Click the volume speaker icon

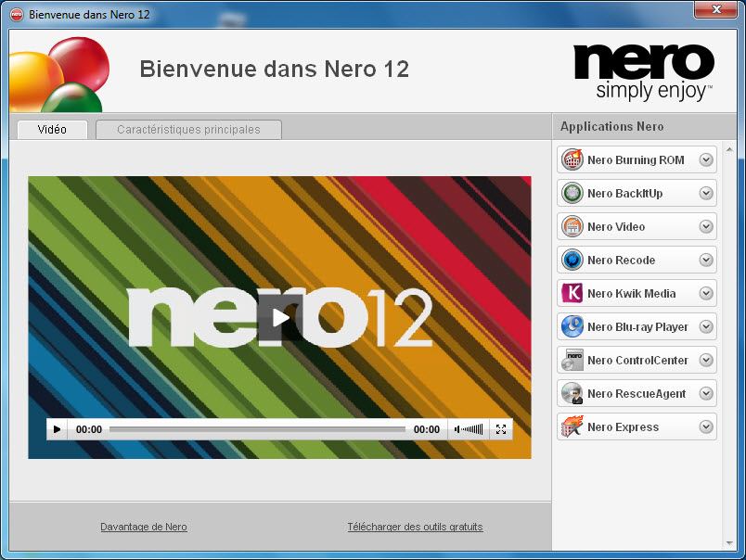457,429
